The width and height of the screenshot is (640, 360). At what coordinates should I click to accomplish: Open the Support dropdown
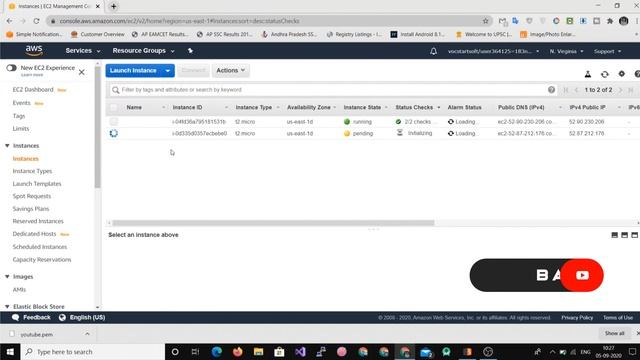(607, 51)
